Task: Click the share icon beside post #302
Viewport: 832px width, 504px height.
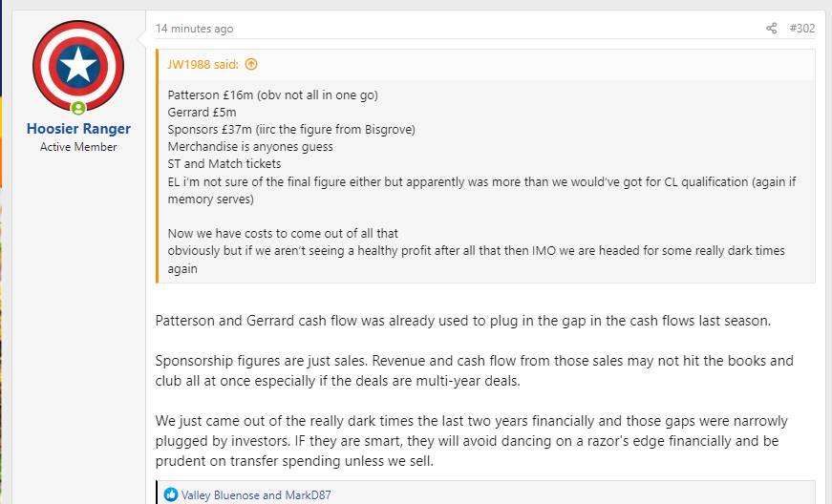Action: (x=772, y=28)
